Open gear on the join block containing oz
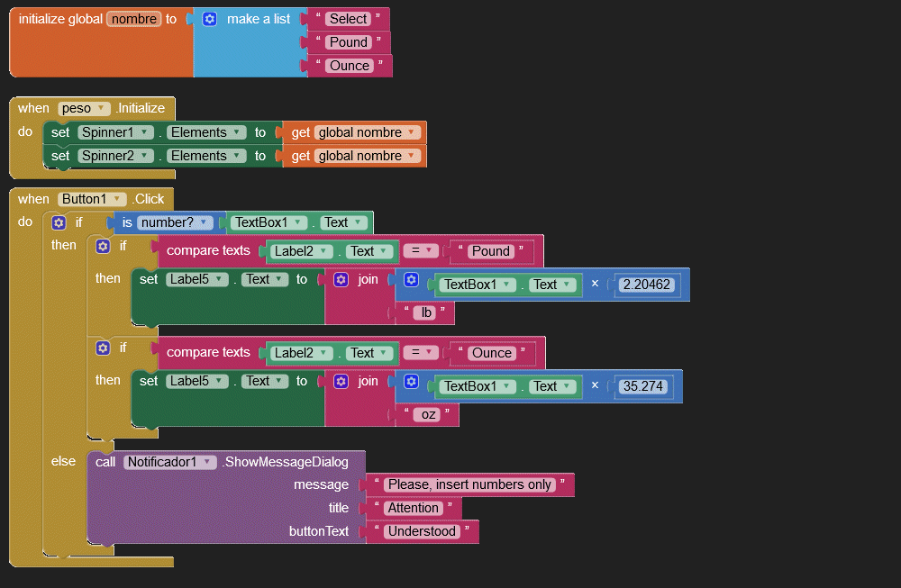The height and width of the screenshot is (588, 901). pos(341,382)
